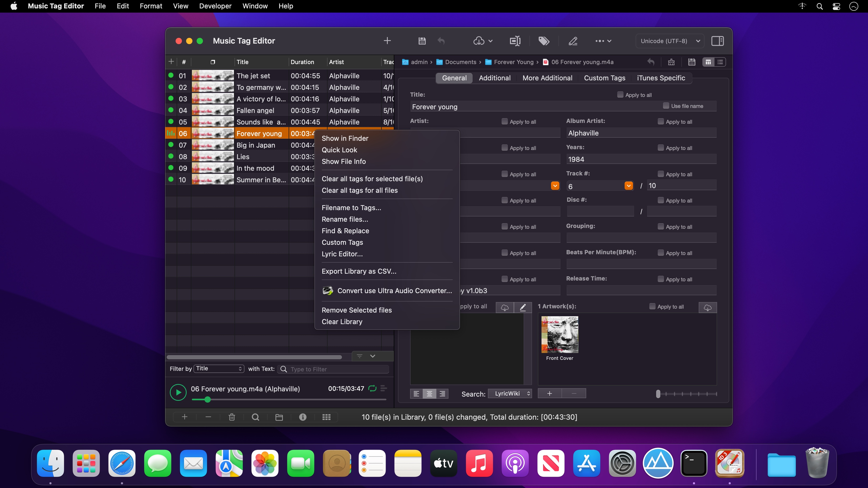Click the Documents folder in the path bar
Image resolution: width=868 pixels, height=488 pixels.
click(456, 62)
